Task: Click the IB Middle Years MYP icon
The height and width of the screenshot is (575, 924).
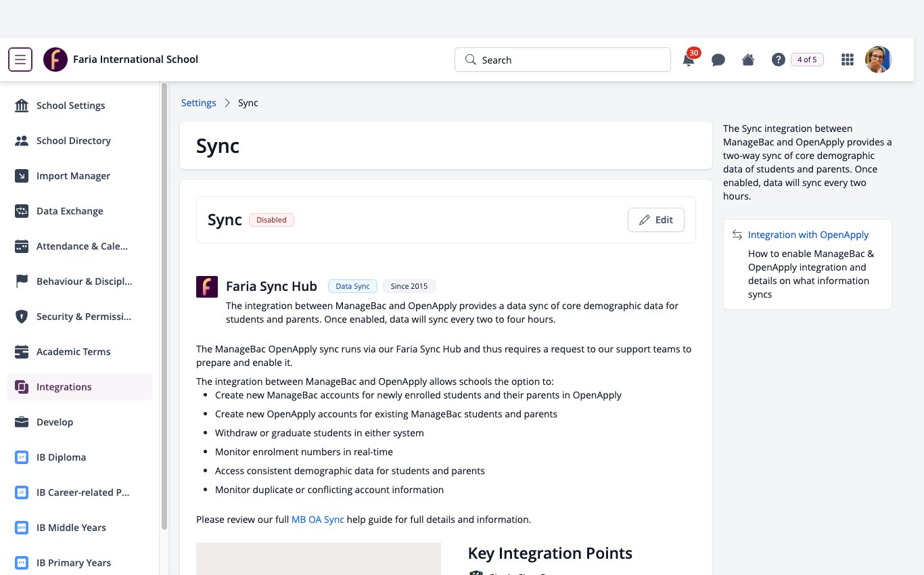Action: tap(22, 528)
